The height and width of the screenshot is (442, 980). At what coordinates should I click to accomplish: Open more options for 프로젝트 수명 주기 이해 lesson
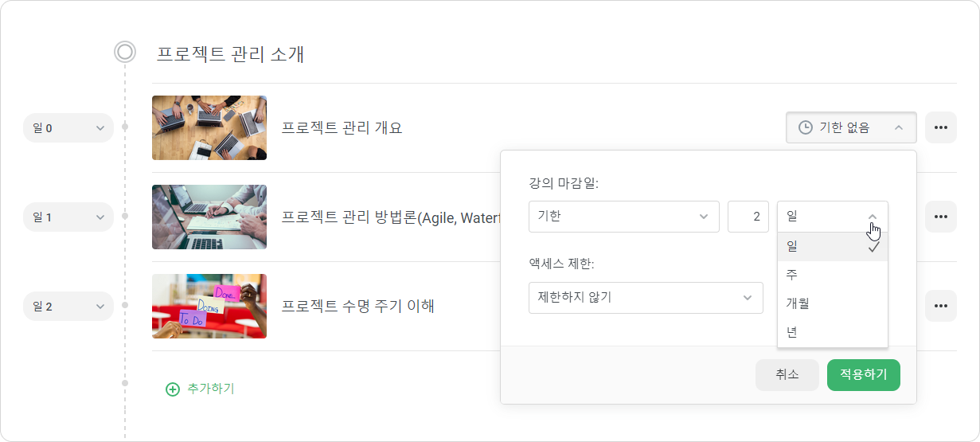[941, 306]
